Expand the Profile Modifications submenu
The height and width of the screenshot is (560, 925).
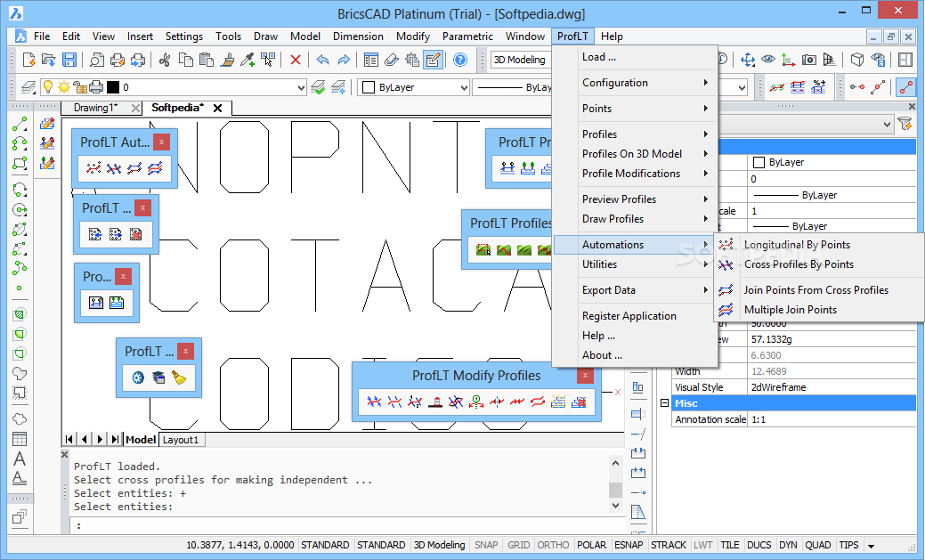pos(635,174)
